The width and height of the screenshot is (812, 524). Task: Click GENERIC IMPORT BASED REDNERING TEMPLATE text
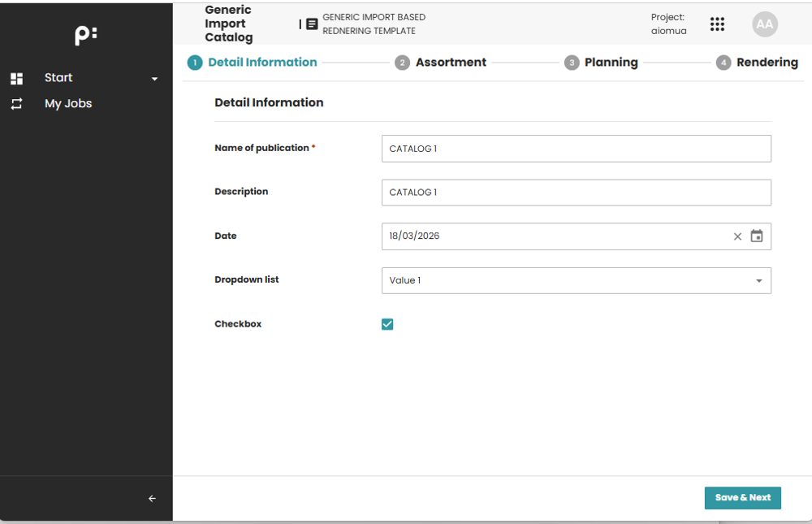click(x=374, y=24)
